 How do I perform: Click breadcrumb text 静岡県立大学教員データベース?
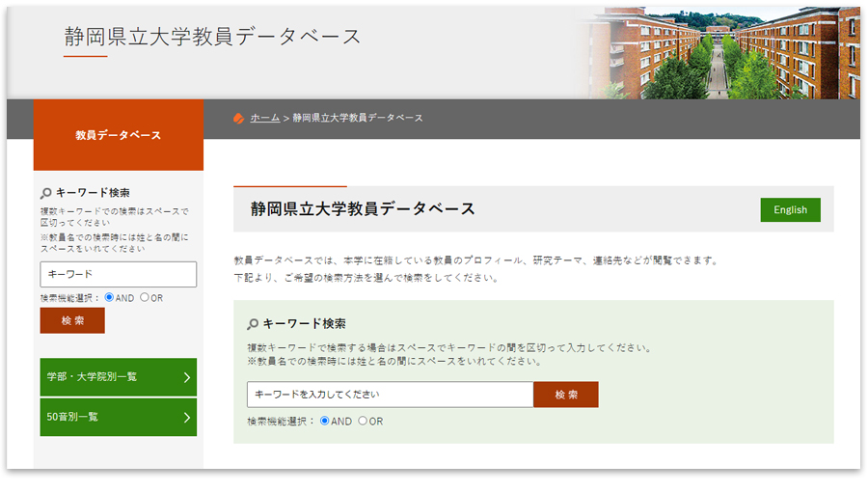pyautogui.click(x=358, y=118)
